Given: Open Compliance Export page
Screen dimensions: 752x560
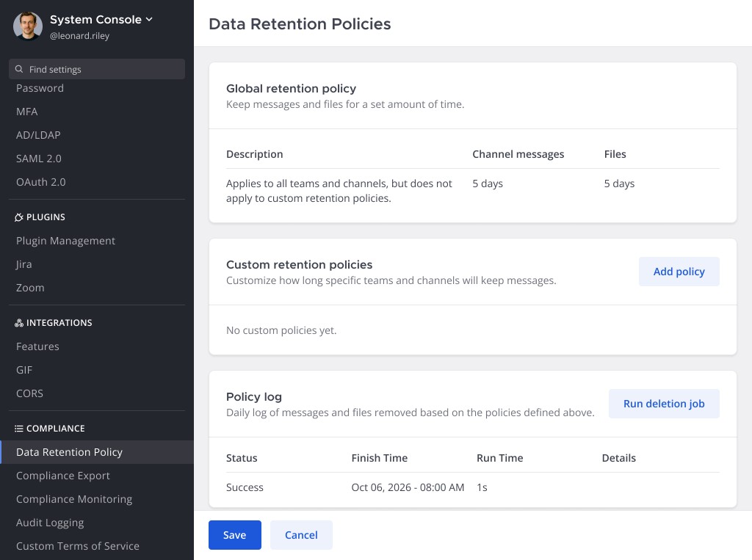Looking at the screenshot, I should tap(63, 476).
